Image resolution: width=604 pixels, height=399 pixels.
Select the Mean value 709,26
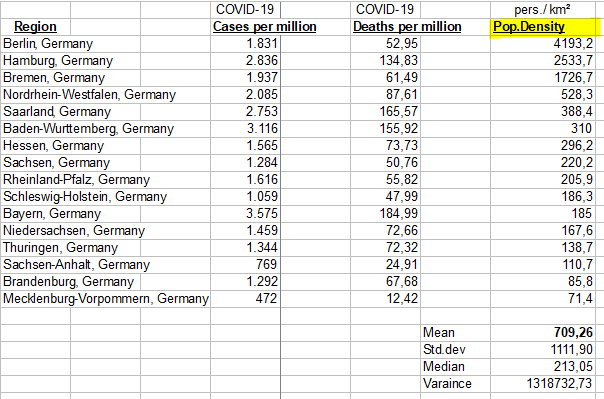(573, 332)
